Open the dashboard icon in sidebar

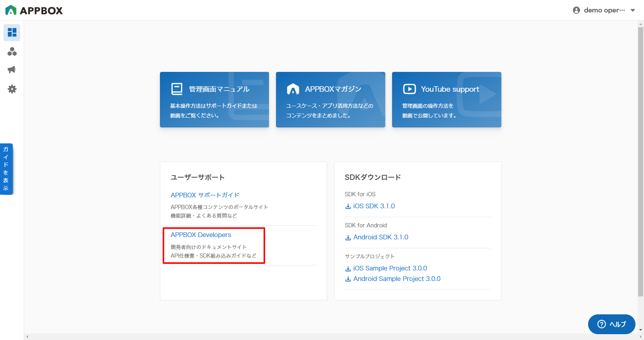tap(12, 32)
